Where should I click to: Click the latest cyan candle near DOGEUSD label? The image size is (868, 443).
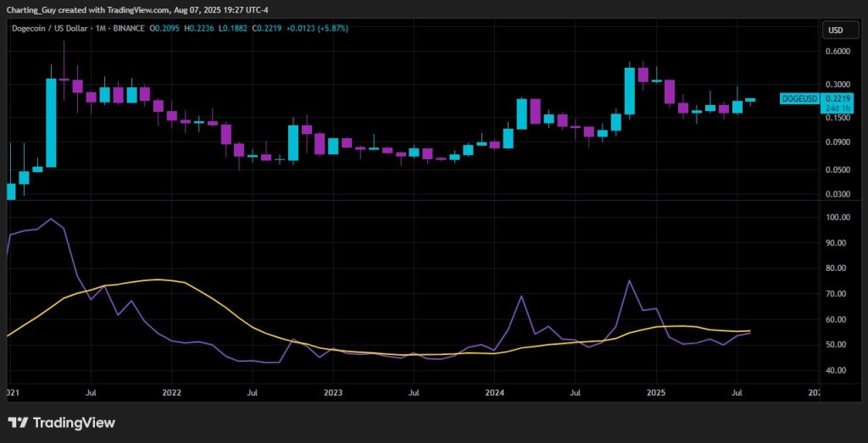(750, 100)
